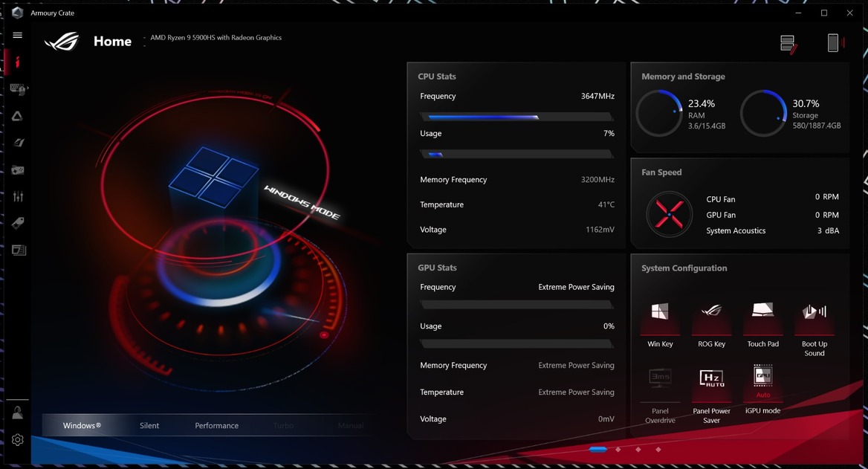Click the Memory and Storage heading
Screen dimensions: 868x469
(x=683, y=77)
